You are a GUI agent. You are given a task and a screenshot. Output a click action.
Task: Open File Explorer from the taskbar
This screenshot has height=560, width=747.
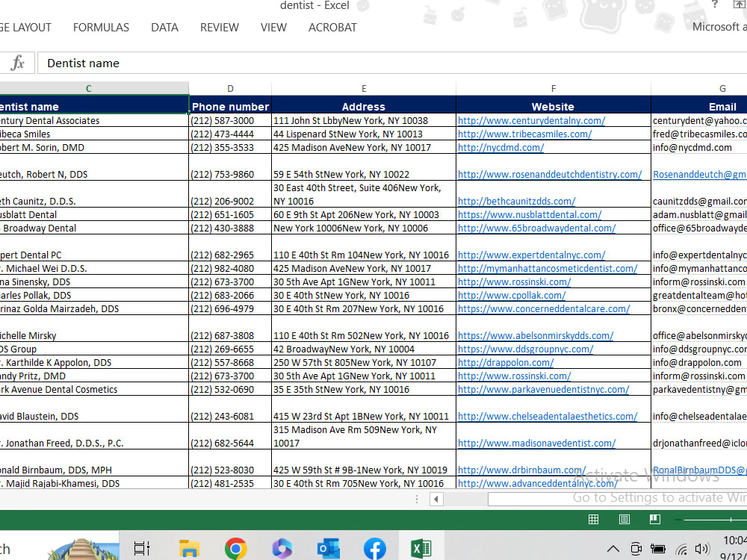189,549
